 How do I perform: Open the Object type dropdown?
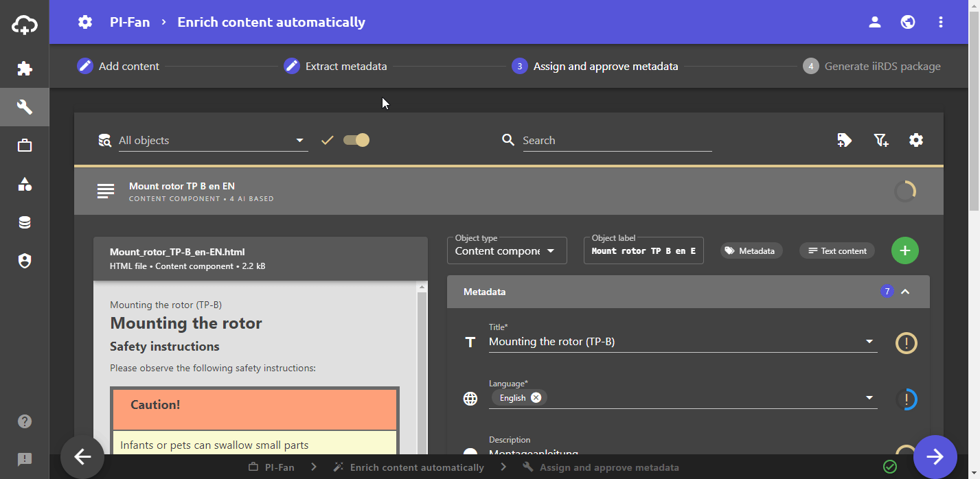507,250
